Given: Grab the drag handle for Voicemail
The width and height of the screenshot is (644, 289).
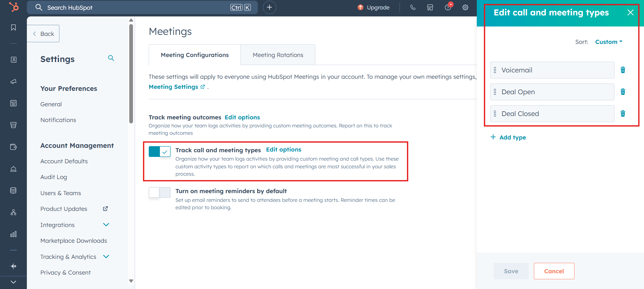Looking at the screenshot, I should point(495,70).
